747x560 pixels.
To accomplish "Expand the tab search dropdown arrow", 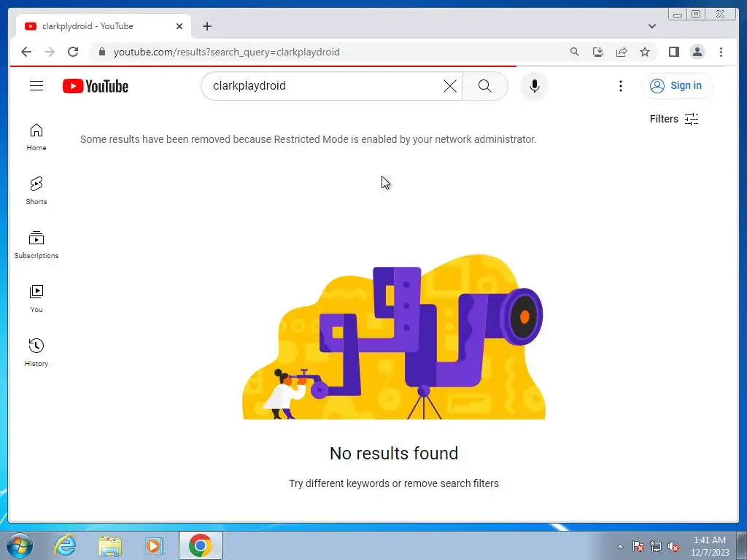I will [x=651, y=26].
